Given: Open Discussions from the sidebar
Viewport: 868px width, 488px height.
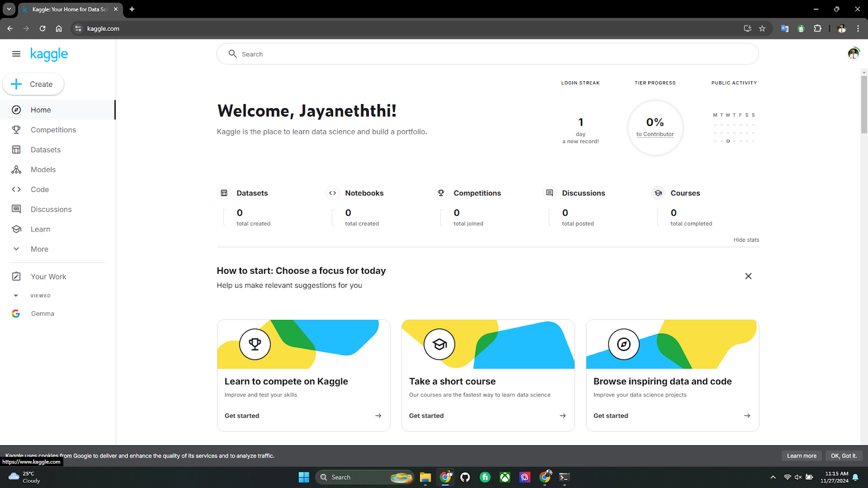Looking at the screenshot, I should tap(58, 209).
